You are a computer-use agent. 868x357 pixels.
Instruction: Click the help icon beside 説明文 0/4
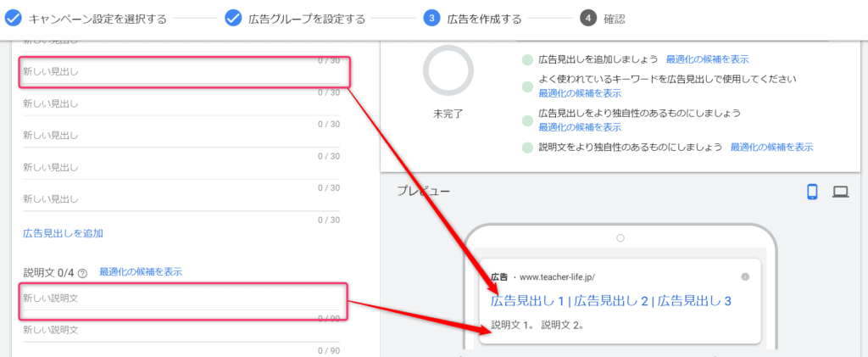(82, 273)
